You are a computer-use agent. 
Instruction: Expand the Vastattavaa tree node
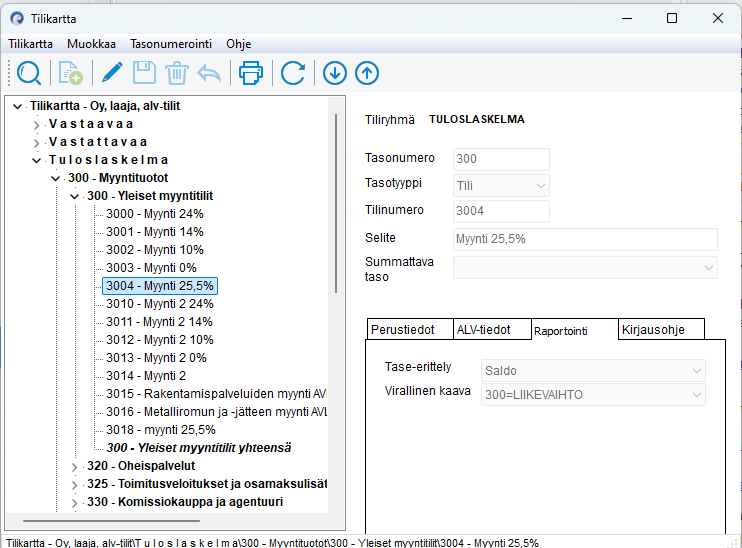(36, 143)
